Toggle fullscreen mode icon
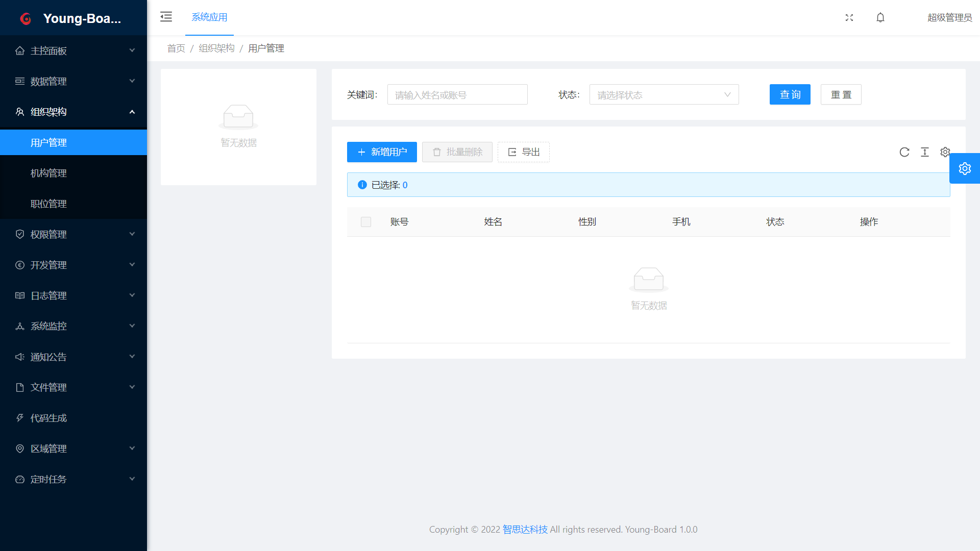The height and width of the screenshot is (551, 980). (849, 17)
